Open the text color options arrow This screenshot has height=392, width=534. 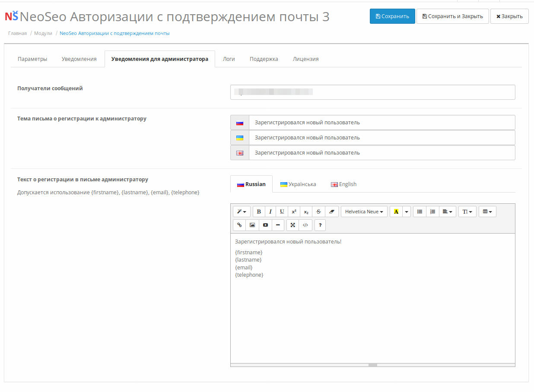[407, 212]
